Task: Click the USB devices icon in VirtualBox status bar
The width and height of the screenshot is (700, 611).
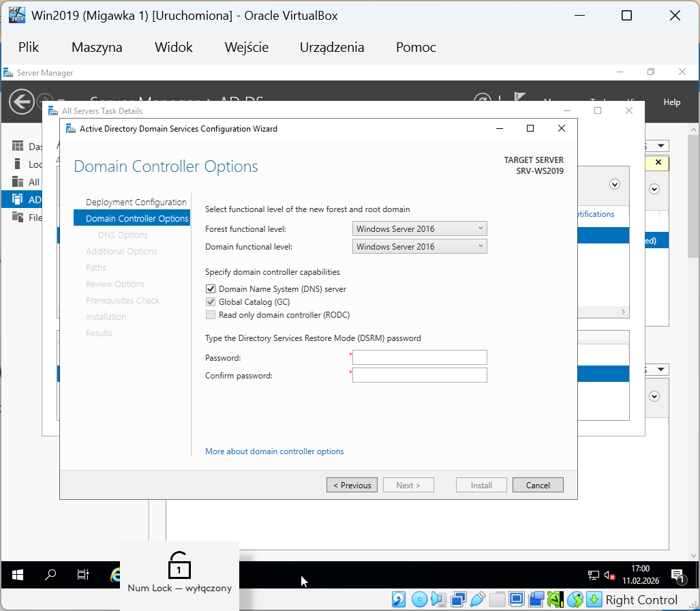Action: pos(478,599)
